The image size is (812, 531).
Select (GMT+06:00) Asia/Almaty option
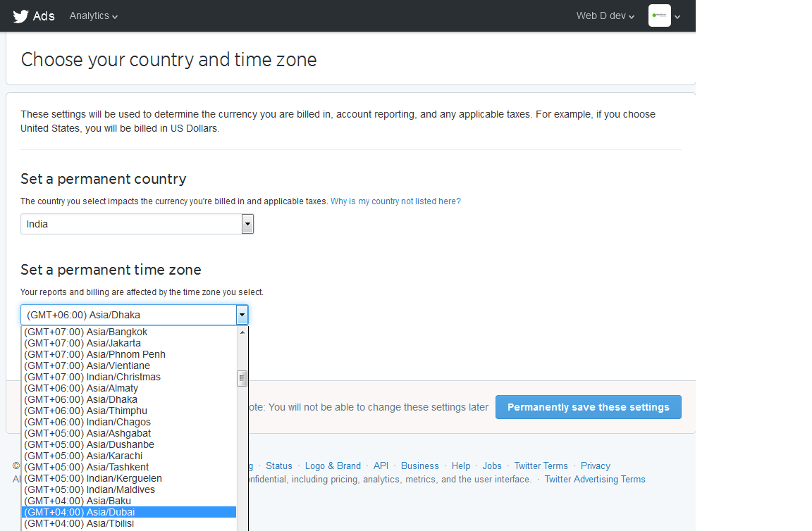pyautogui.click(x=129, y=388)
